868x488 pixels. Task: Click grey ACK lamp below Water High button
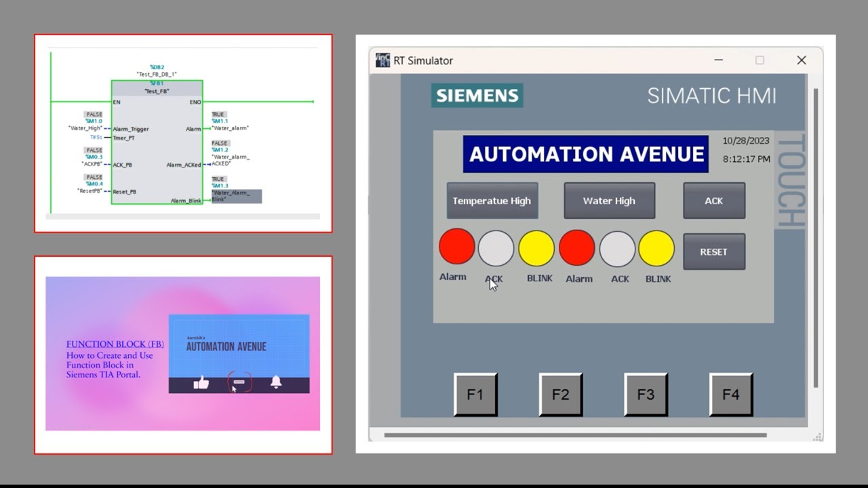617,248
